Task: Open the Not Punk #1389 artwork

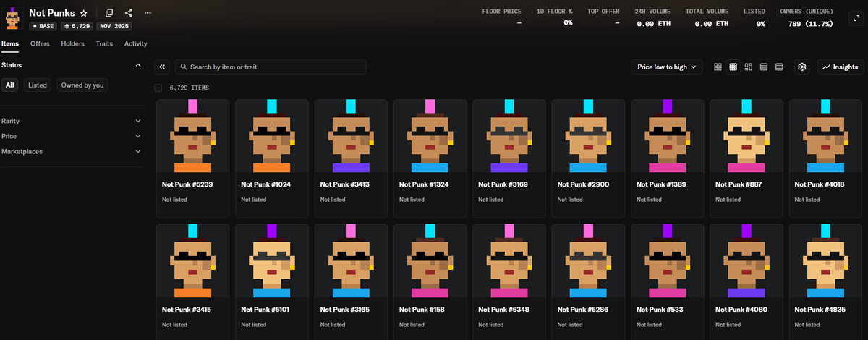Action: pyautogui.click(x=667, y=136)
